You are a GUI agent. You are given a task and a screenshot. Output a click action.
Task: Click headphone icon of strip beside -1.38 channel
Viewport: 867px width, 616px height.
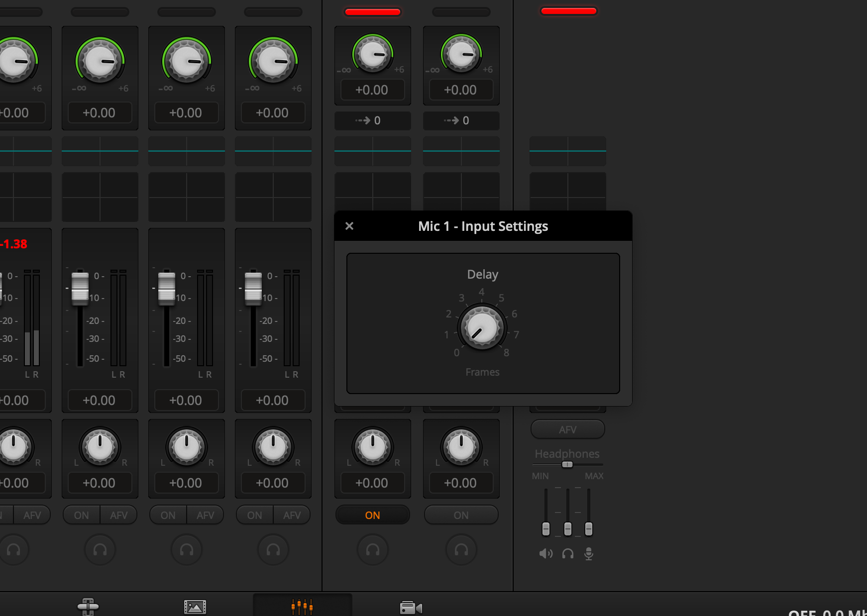coord(100,549)
